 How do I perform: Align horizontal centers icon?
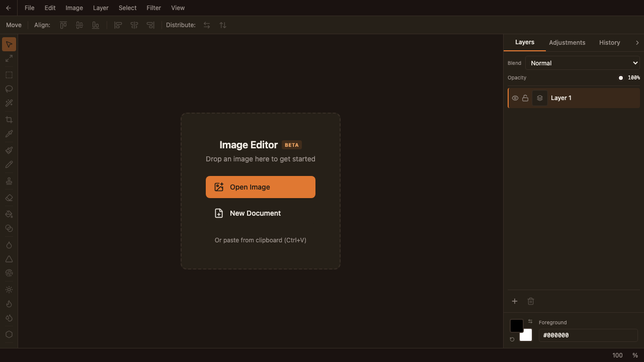134,25
